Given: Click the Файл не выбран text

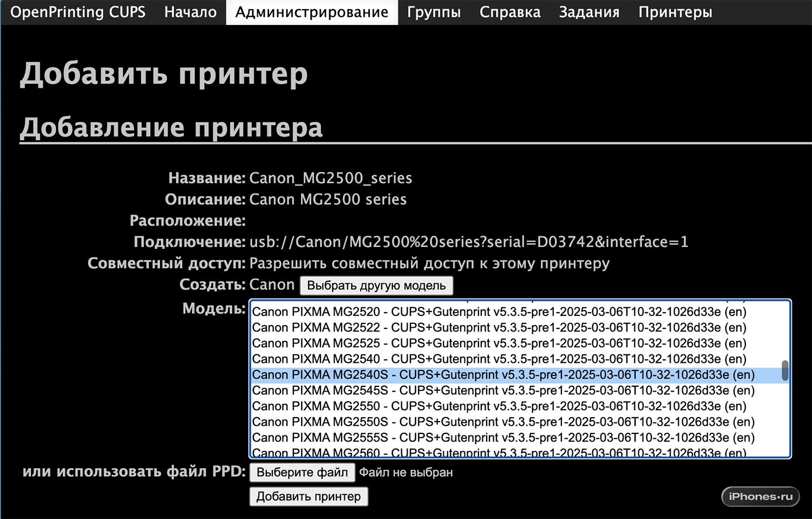Looking at the screenshot, I should click(x=406, y=472).
